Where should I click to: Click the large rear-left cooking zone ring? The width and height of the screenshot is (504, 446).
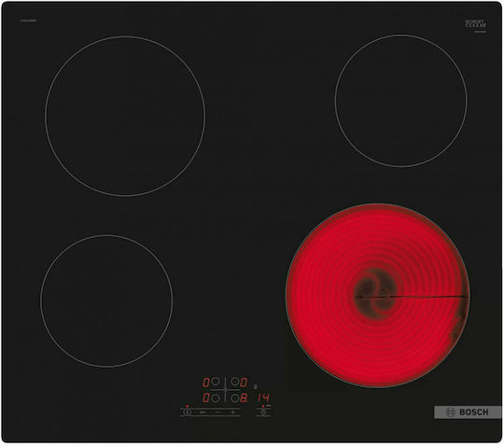click(125, 116)
